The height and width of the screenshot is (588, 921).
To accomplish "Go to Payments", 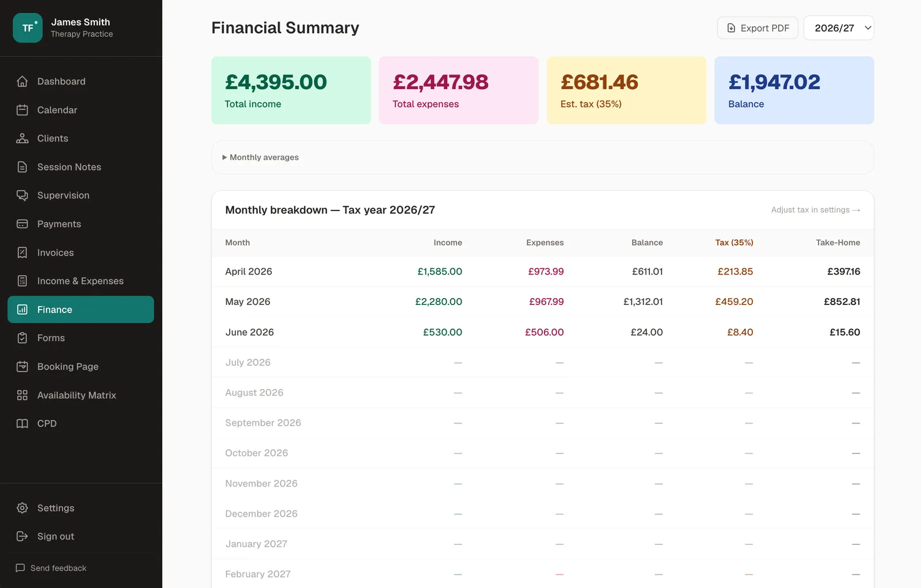I will point(81,224).
